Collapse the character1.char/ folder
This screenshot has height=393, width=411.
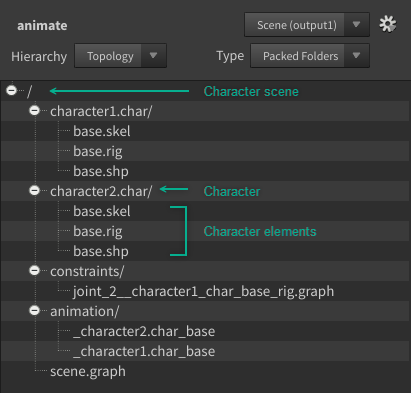[x=34, y=110]
